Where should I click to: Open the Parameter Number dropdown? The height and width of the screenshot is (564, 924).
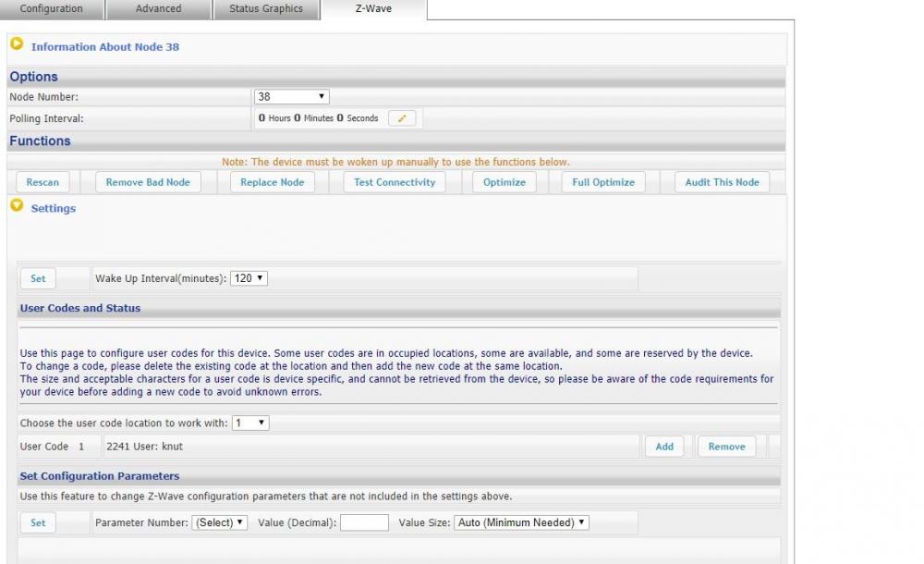click(219, 522)
